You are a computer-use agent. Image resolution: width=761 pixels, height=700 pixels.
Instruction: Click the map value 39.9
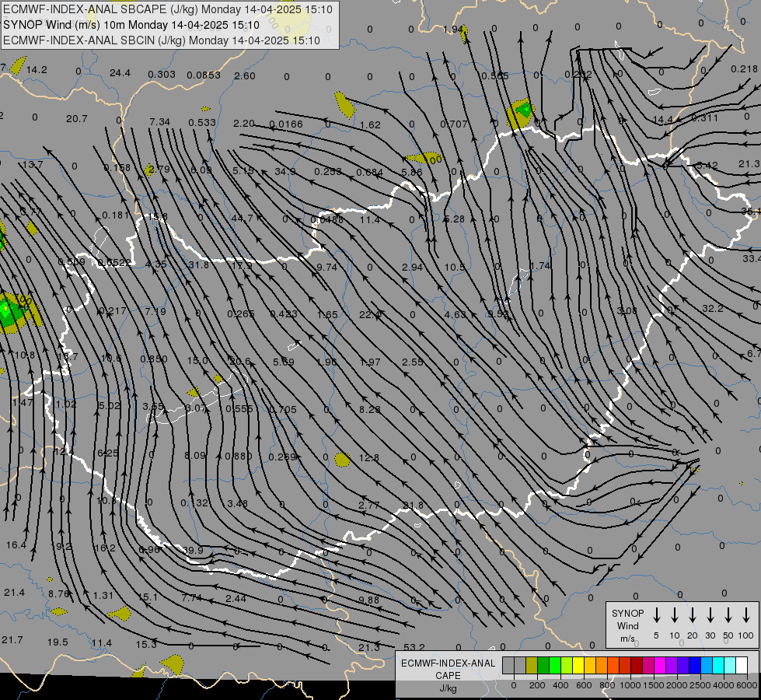point(193,550)
